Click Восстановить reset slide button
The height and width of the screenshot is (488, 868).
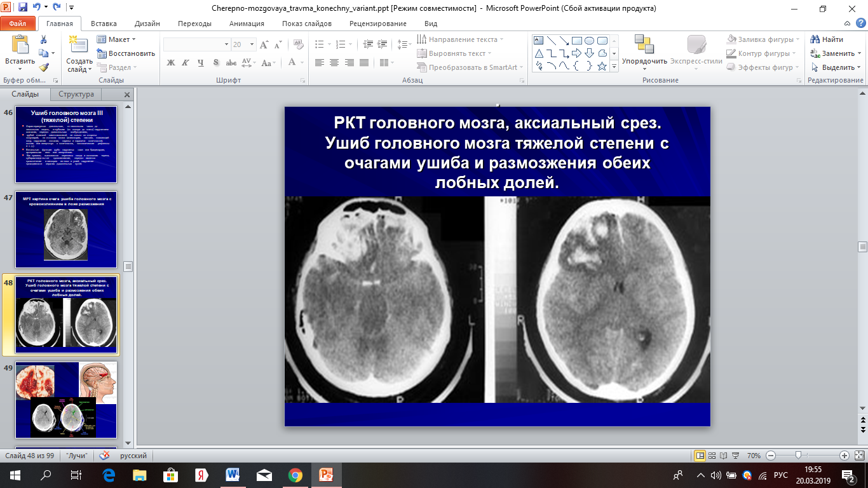tap(126, 53)
